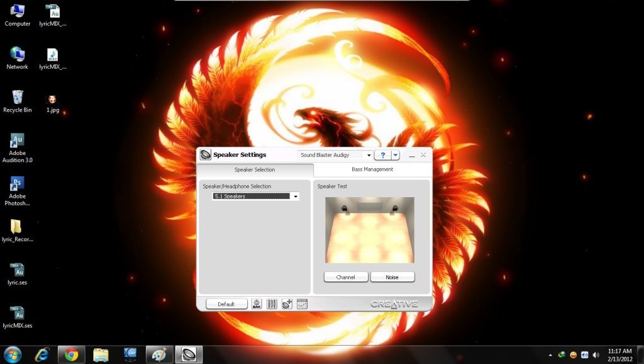Viewport: 644px width, 364px height.
Task: Click the right speaker in test room
Action: (x=395, y=209)
